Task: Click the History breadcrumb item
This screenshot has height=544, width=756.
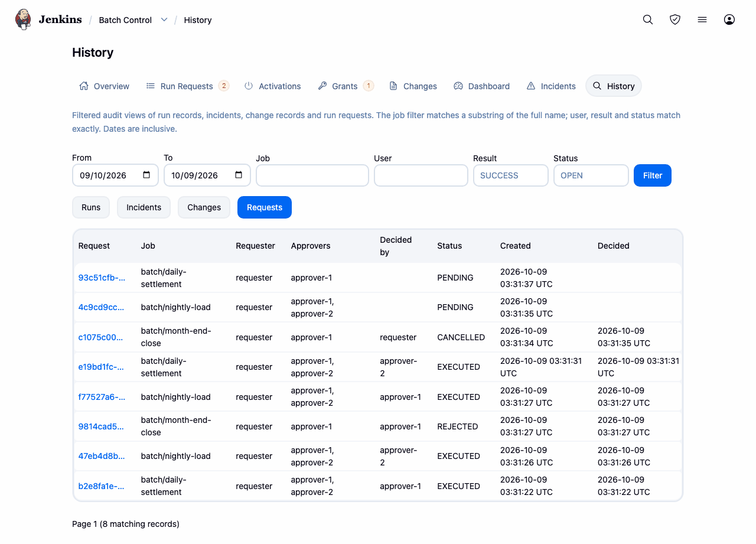Action: (x=198, y=20)
